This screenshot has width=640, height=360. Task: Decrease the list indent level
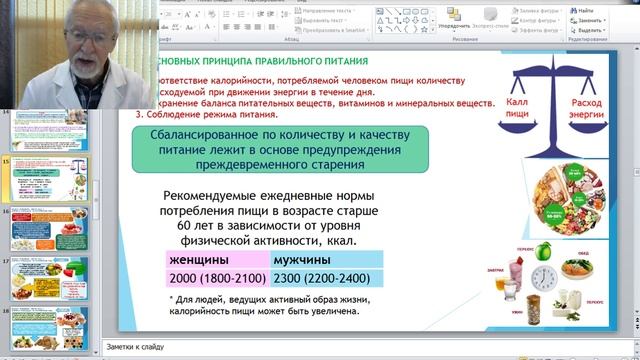pos(260,14)
